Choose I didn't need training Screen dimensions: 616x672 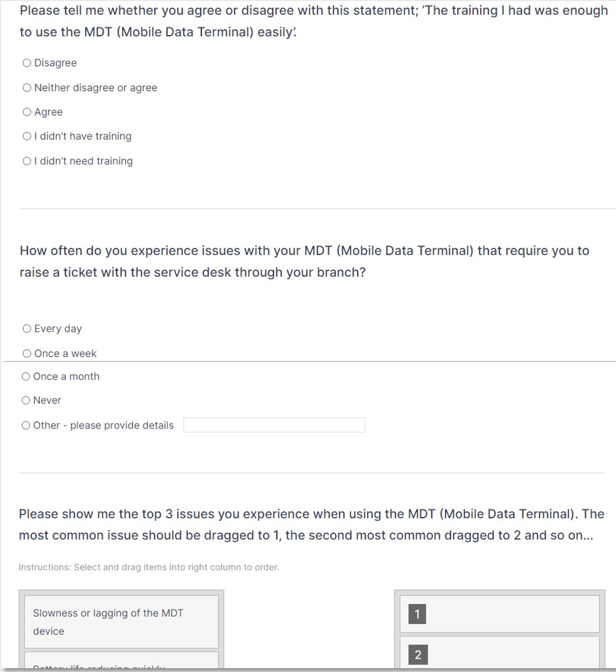pos(27,161)
